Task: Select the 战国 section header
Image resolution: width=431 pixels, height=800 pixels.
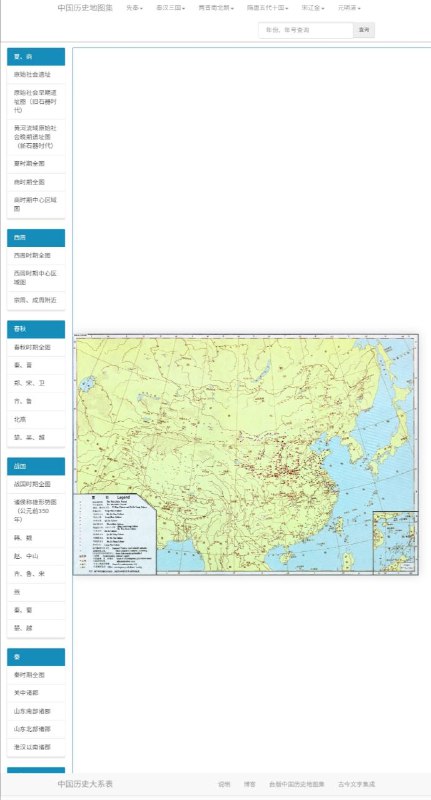Action: (36, 466)
